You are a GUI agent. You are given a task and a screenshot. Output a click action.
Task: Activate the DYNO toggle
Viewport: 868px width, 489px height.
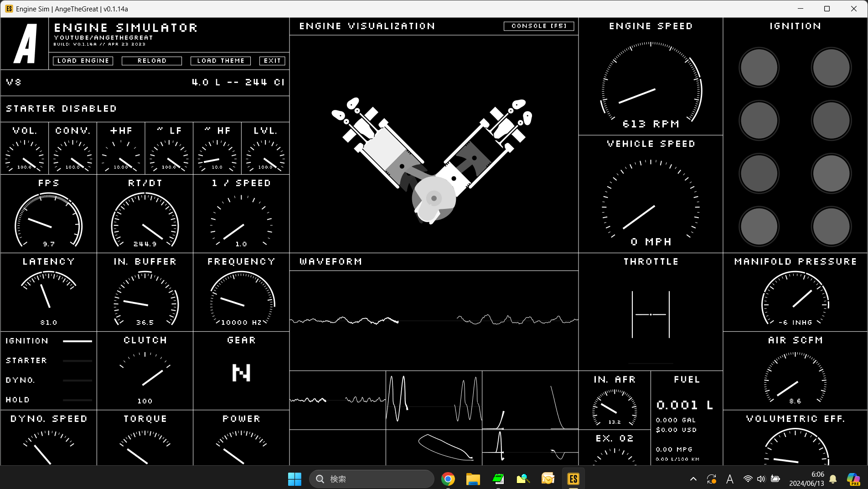[x=77, y=380]
